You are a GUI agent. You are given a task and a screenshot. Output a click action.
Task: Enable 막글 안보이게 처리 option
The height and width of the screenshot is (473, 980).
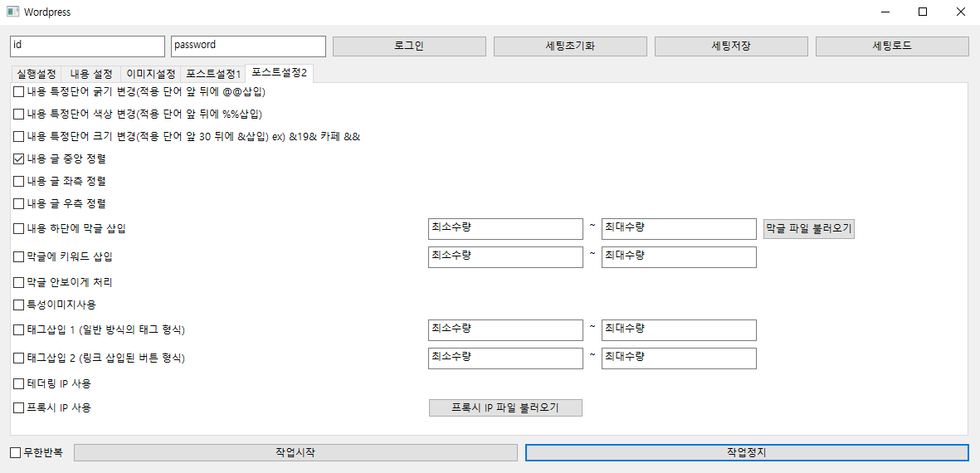(x=19, y=283)
